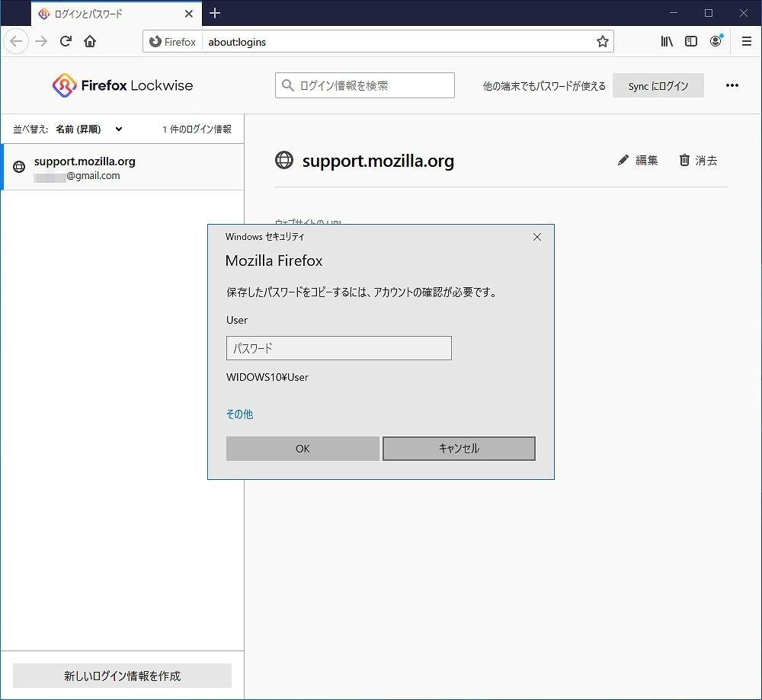Focus the ログイン情報を検索 search field
This screenshot has height=700, width=762.
(365, 85)
